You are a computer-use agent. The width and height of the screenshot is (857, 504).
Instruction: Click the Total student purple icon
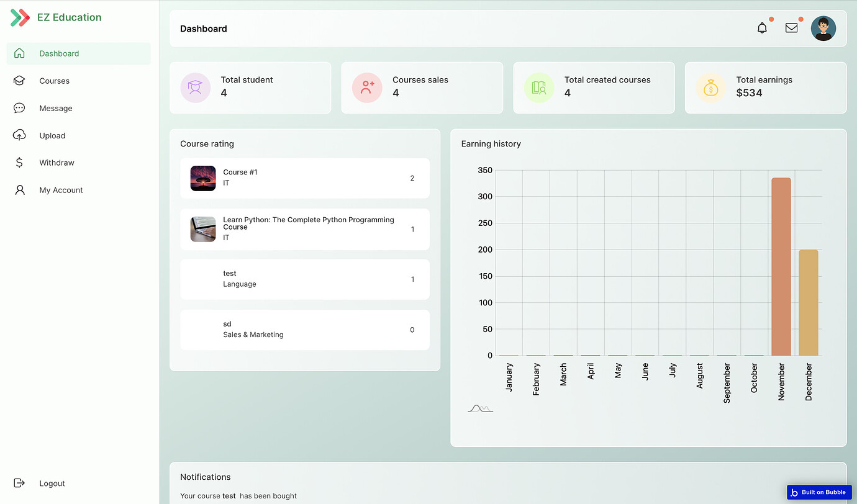coord(195,88)
